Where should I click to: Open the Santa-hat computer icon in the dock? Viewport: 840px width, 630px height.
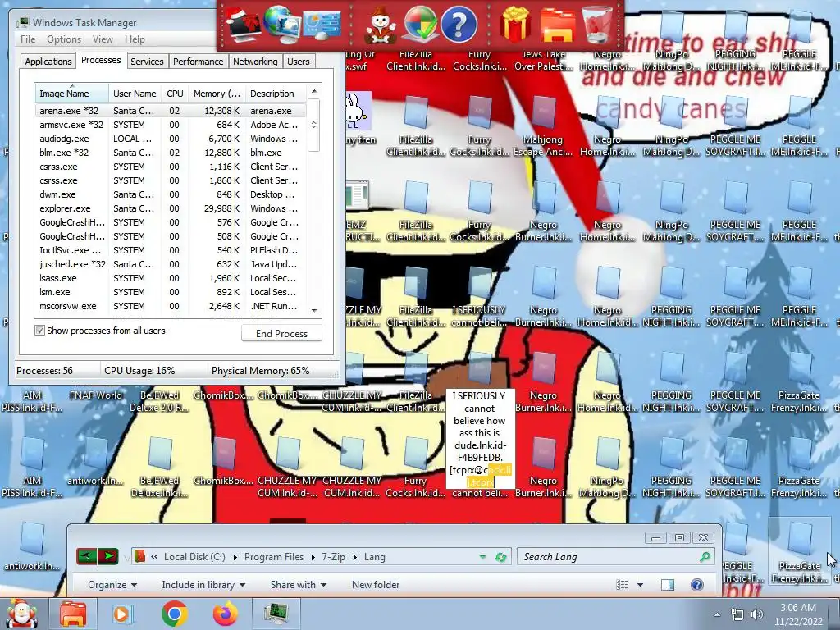[x=242, y=25]
